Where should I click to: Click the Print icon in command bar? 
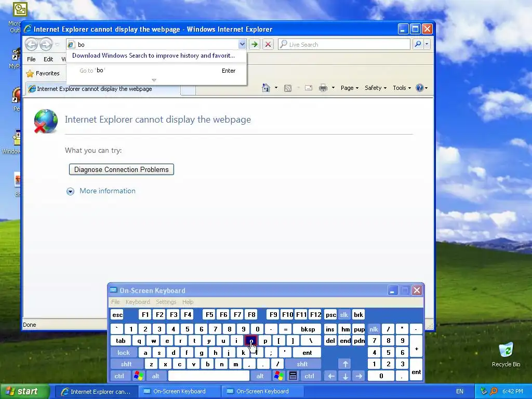click(323, 88)
